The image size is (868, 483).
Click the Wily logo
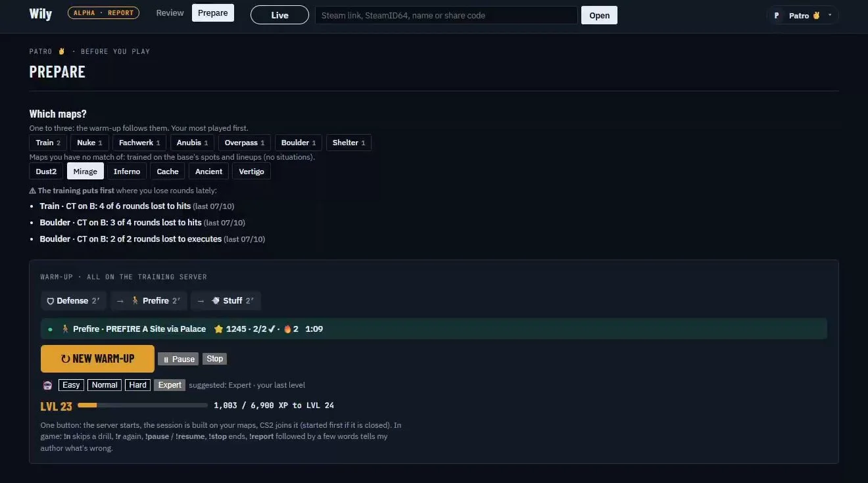(41, 14)
